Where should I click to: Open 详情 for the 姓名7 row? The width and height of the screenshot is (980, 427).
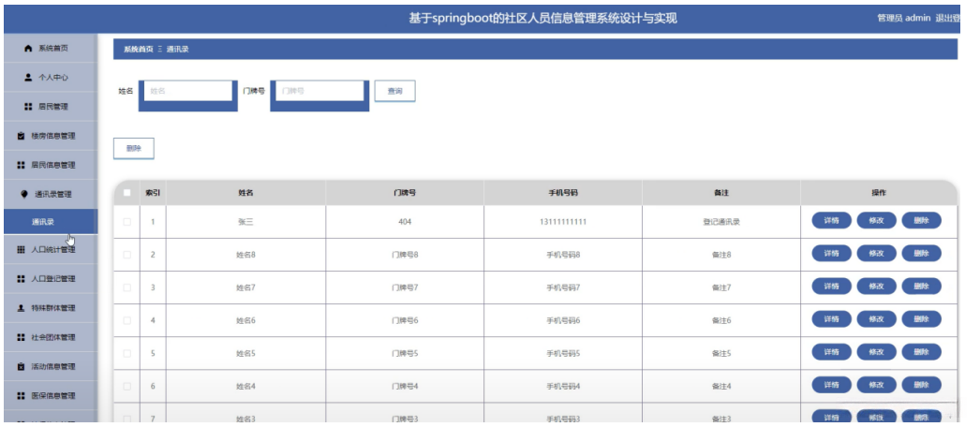click(831, 286)
